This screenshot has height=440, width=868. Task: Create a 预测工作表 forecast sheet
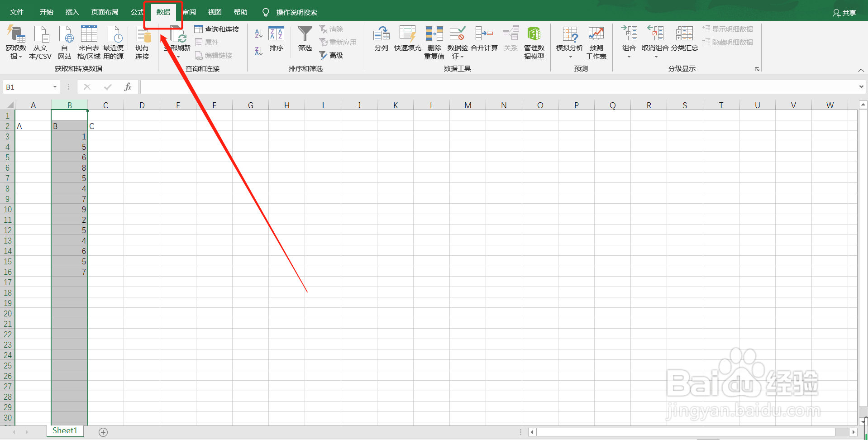[x=596, y=43]
